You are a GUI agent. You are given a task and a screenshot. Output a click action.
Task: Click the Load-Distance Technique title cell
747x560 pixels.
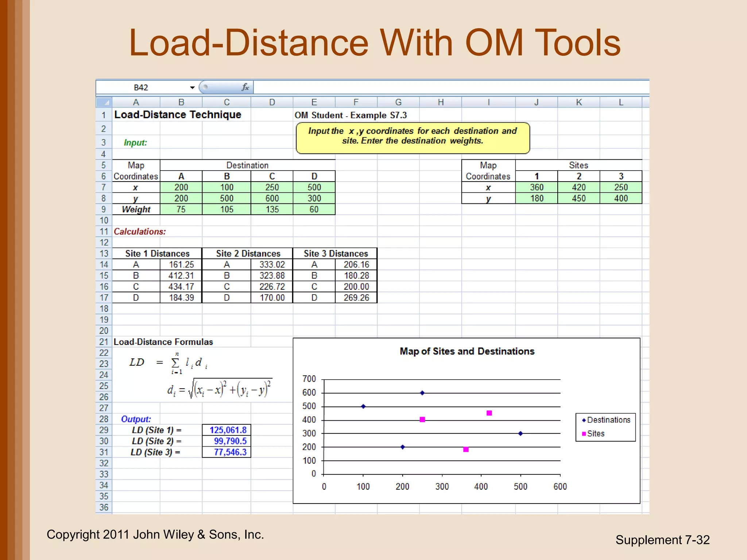coord(178,115)
